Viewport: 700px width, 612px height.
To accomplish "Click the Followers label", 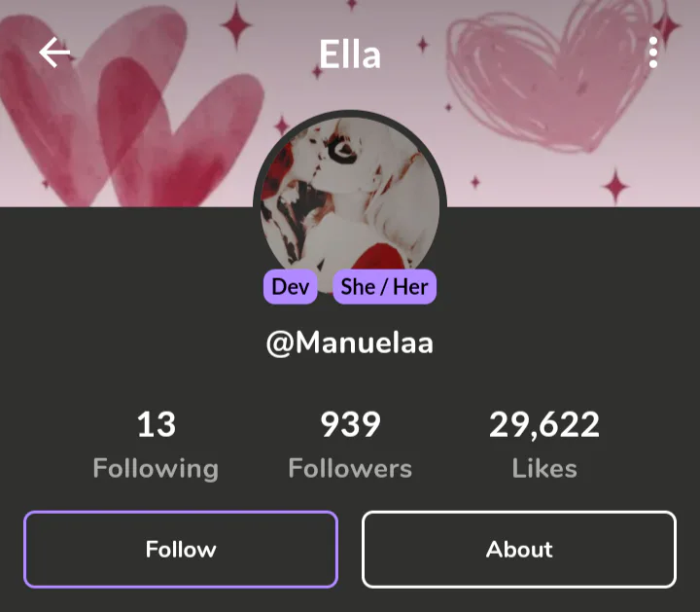I will tap(350, 468).
